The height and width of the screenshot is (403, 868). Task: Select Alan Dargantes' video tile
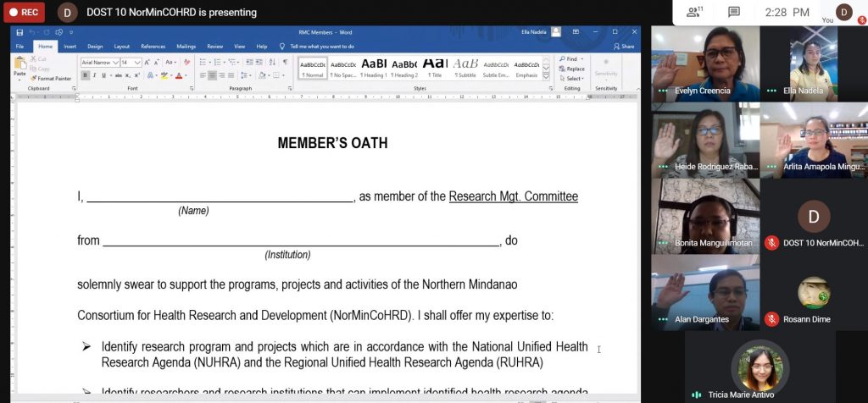[705, 292]
